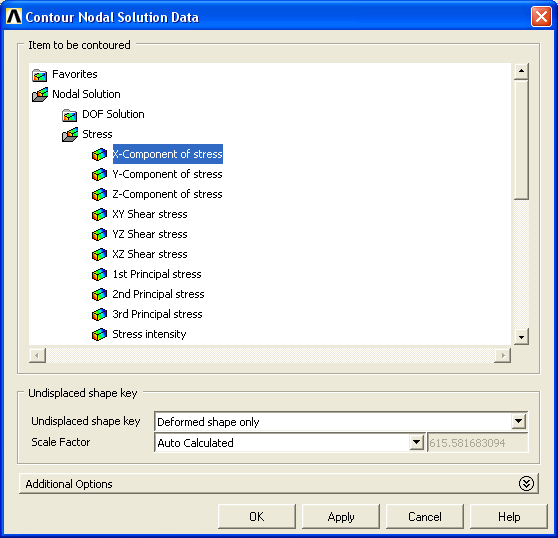Choose YZ Shear stress item
This screenshot has height=538, width=558.
pyautogui.click(x=150, y=234)
